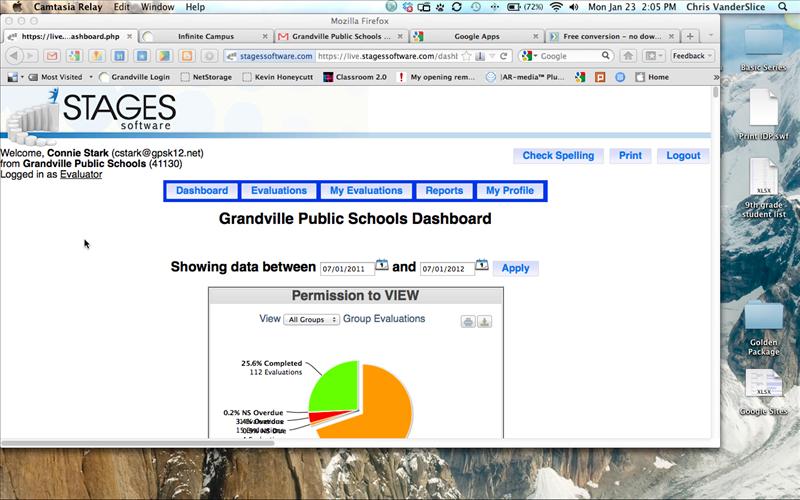Click the start date field 07/01/2011
The image size is (800, 500).
coord(347,269)
